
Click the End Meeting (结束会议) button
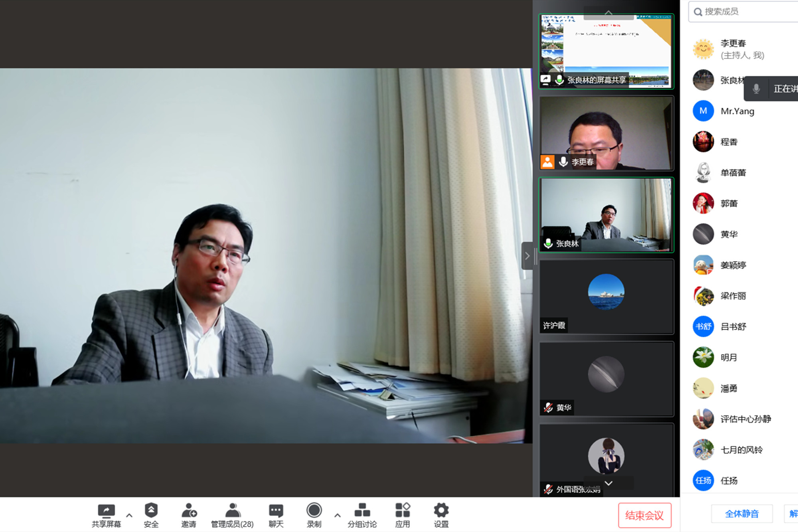(644, 515)
